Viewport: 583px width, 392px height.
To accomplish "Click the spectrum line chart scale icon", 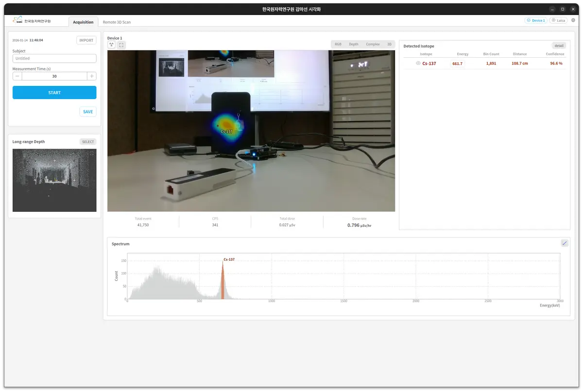I will click(x=564, y=243).
